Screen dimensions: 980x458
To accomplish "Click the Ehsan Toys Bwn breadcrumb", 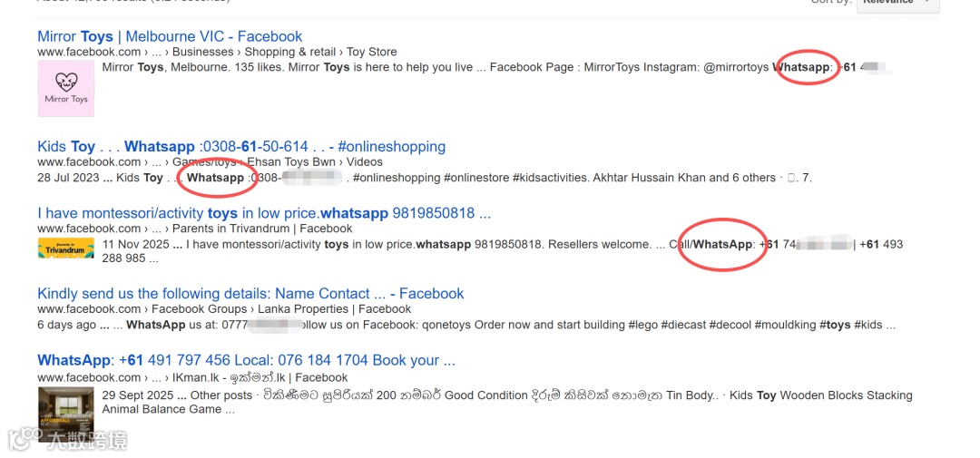I will tap(291, 161).
